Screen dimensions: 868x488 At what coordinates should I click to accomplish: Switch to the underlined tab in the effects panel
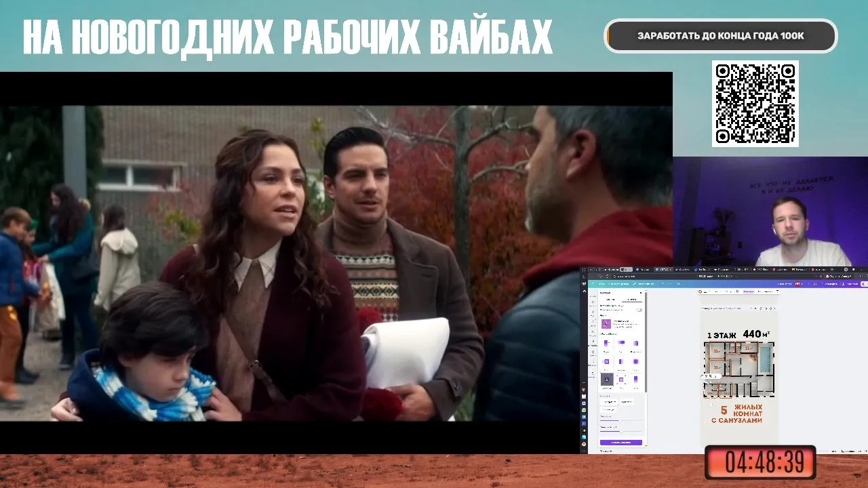pos(632,300)
